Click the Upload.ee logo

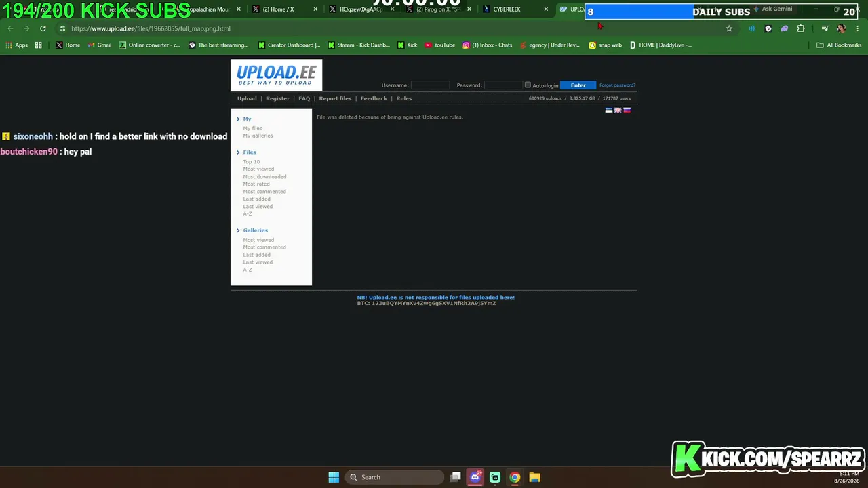tap(276, 75)
